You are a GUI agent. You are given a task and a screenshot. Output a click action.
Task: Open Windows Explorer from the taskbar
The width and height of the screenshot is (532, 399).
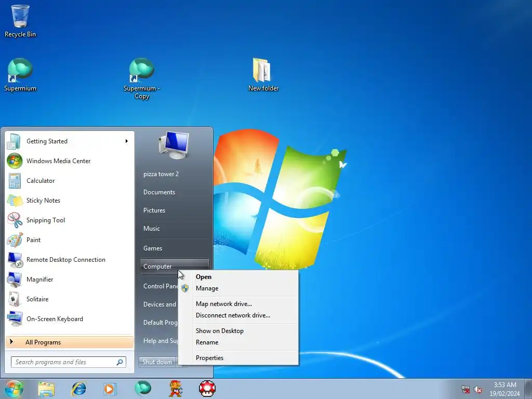(46, 389)
